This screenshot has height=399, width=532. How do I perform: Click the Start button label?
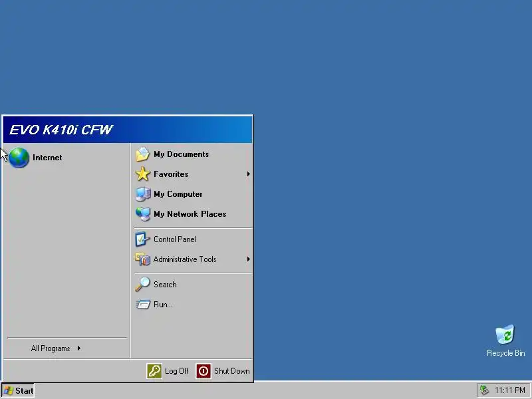click(x=25, y=391)
